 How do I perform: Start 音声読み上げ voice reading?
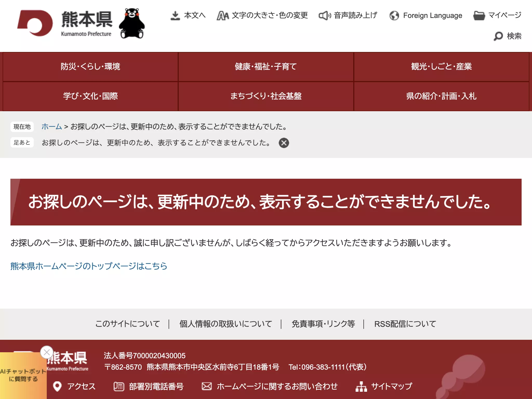[x=355, y=15]
